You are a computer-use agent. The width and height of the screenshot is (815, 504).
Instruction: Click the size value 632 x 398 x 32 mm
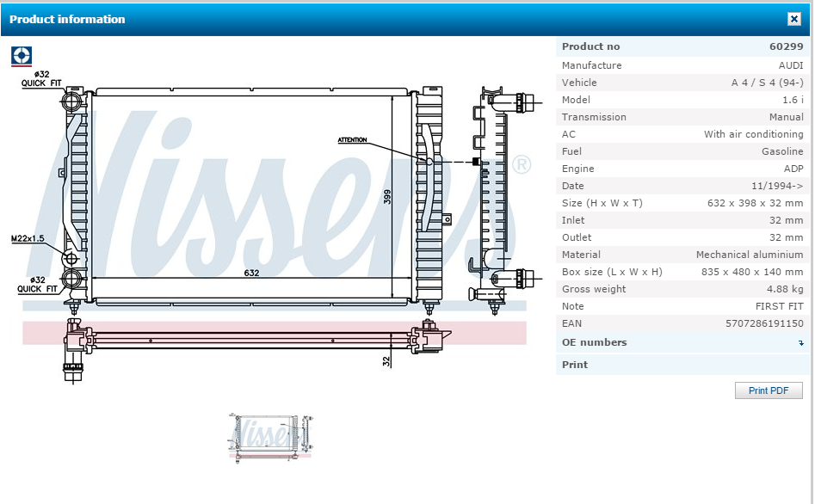(755, 203)
